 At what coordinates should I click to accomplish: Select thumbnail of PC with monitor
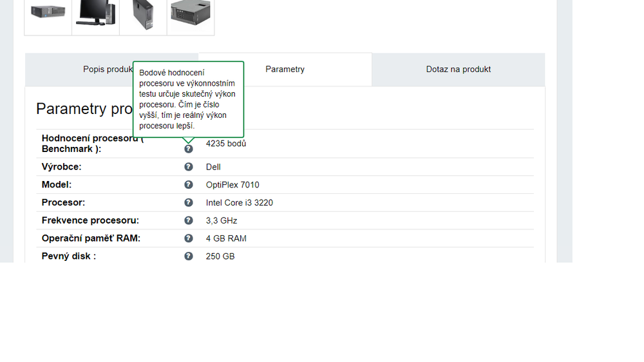pos(96,17)
